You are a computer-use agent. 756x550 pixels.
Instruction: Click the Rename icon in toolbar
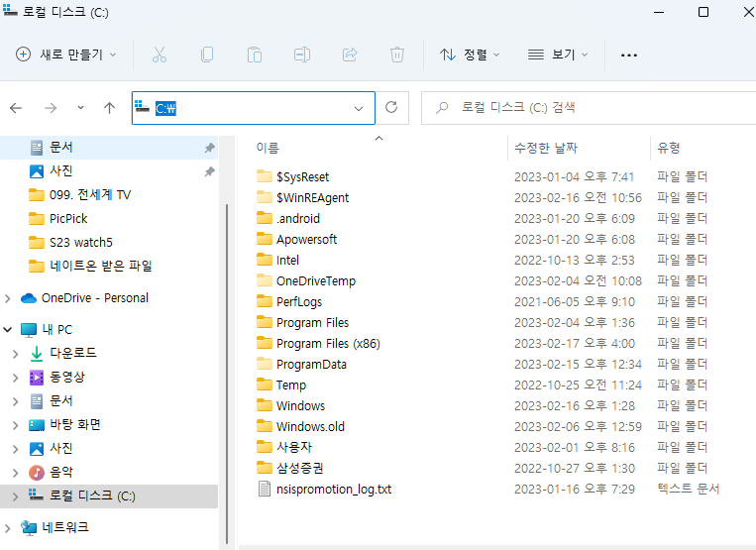point(302,55)
